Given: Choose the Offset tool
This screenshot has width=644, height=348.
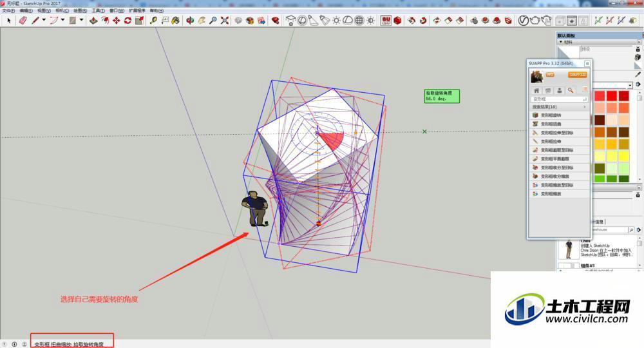Looking at the screenshot, I should coord(105,21).
